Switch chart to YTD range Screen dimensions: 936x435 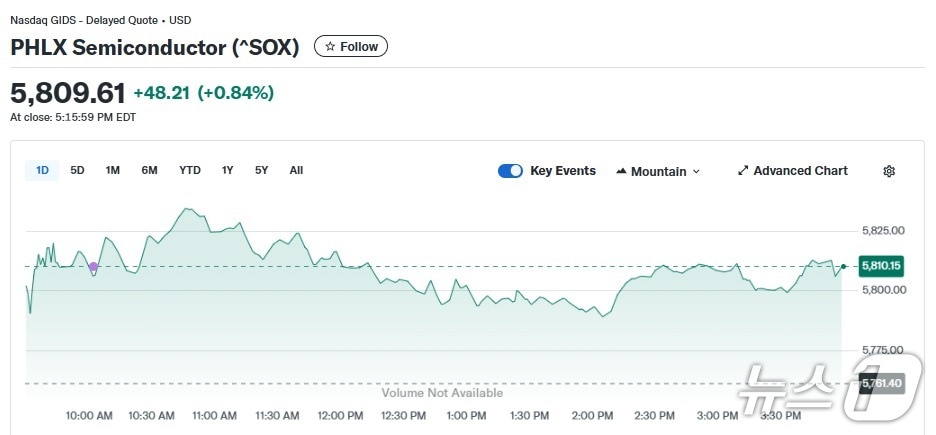[190, 170]
